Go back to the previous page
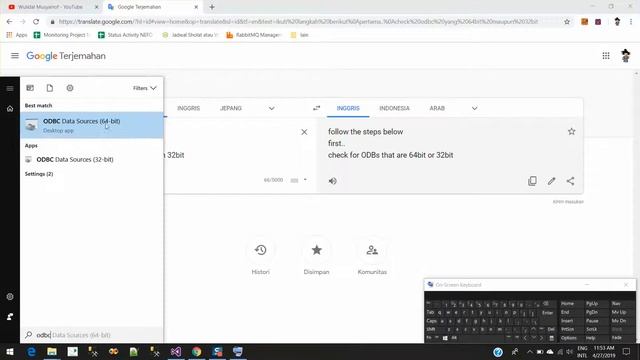The height and width of the screenshot is (360, 640). point(9,22)
